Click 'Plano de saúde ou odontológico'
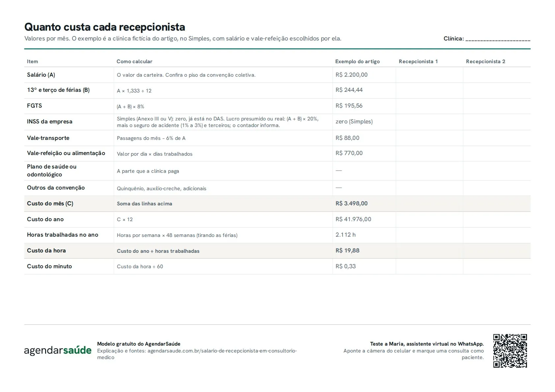555x392 pixels. pos(52,170)
